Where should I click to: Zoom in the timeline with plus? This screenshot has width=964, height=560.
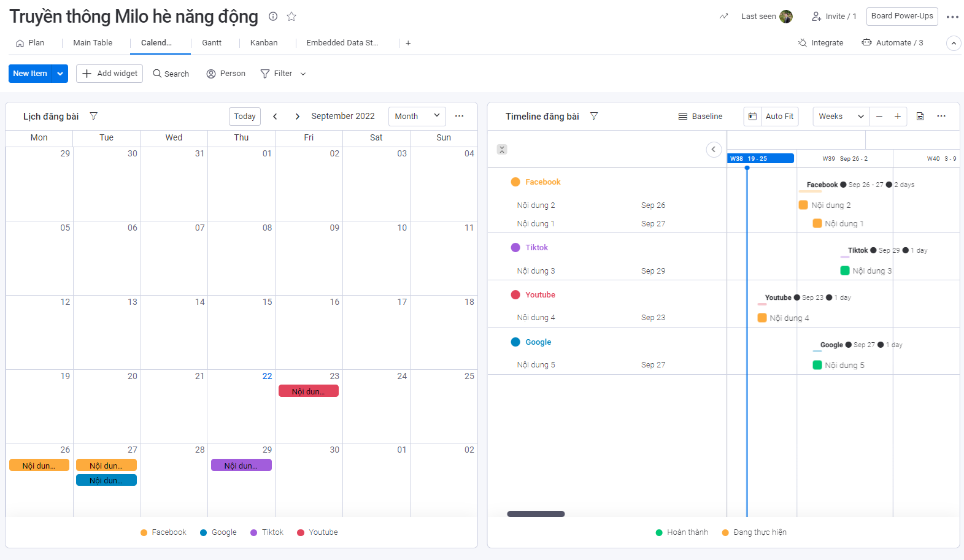[x=898, y=117]
